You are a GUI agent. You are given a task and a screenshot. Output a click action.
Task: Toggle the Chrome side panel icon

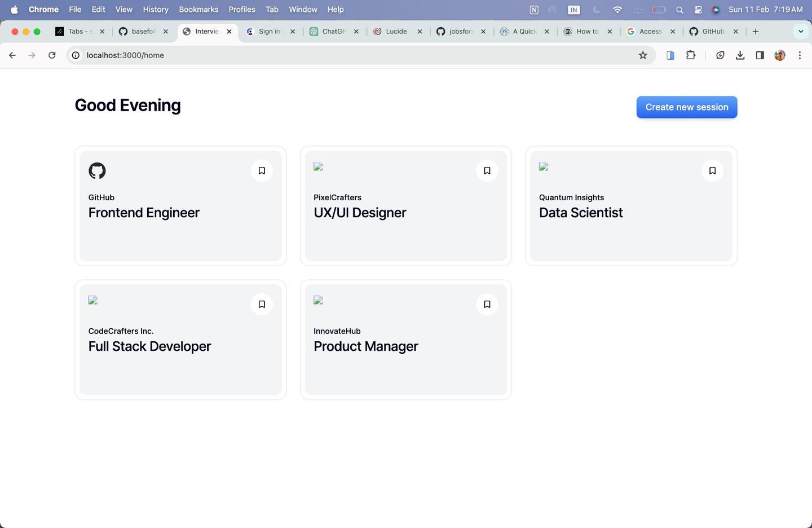click(x=760, y=55)
